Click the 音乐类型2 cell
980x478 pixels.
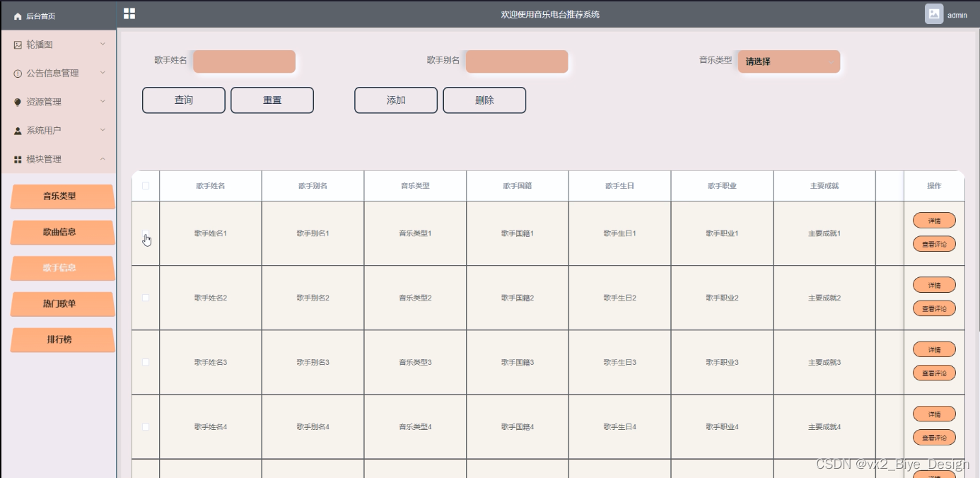tap(415, 298)
